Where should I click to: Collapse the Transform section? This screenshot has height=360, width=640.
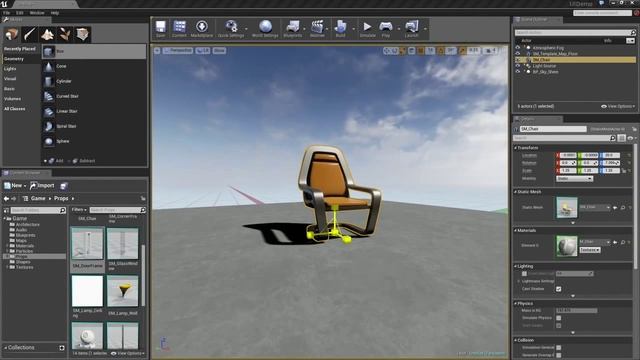(515, 148)
